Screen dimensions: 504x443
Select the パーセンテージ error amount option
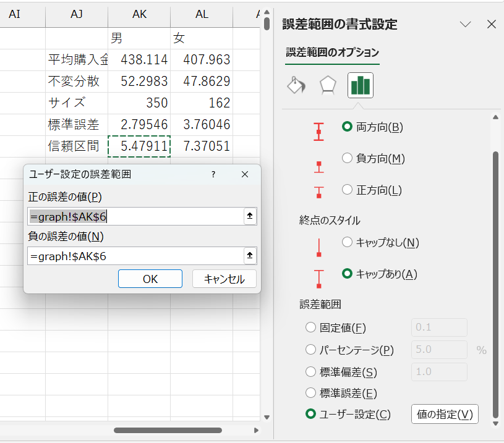(x=310, y=349)
